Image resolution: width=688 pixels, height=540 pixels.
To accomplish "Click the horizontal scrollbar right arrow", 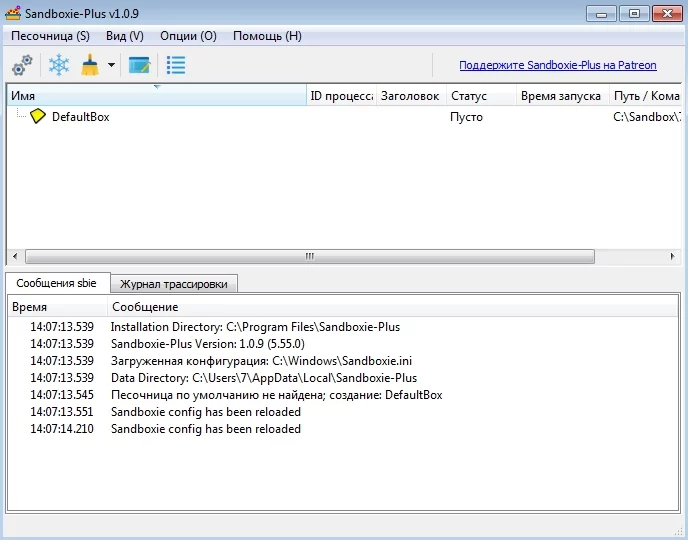I will [x=672, y=256].
